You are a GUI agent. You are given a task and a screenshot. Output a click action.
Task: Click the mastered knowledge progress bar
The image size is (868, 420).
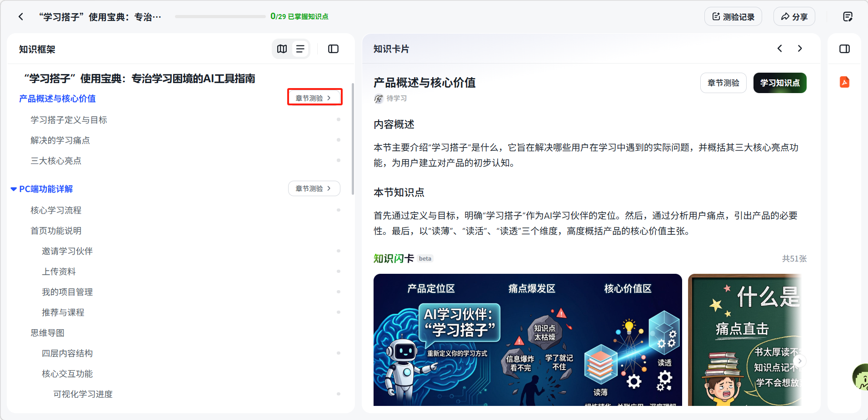220,17
